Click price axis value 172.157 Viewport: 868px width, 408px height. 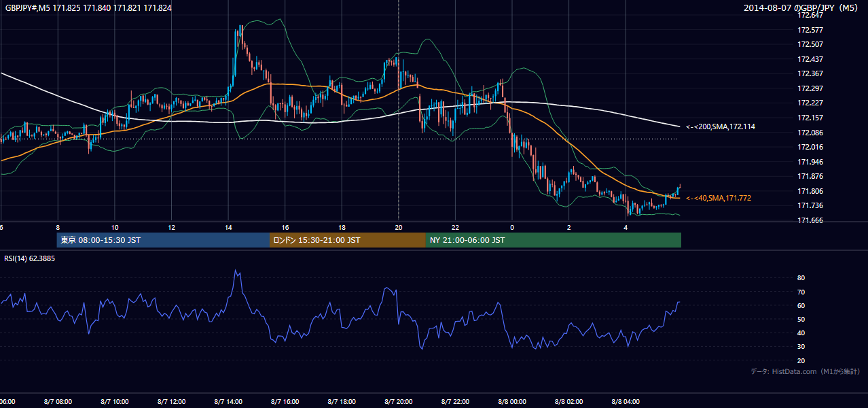[810, 118]
